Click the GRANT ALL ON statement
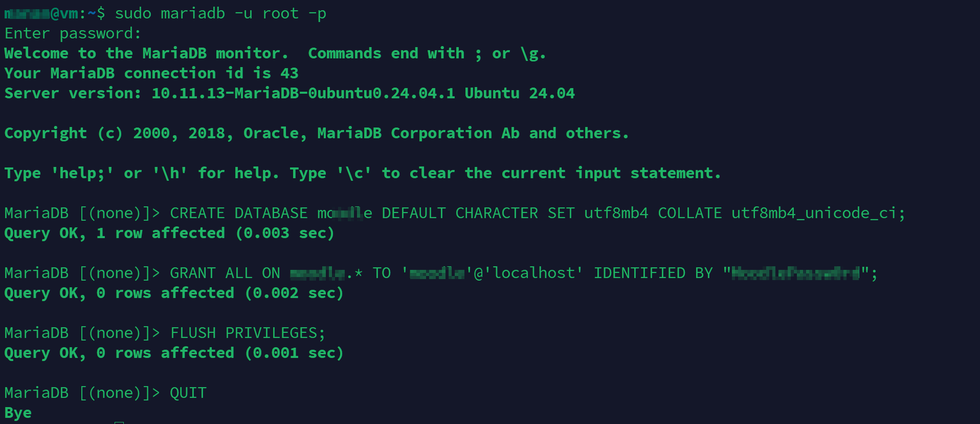This screenshot has width=980, height=424. [x=225, y=273]
